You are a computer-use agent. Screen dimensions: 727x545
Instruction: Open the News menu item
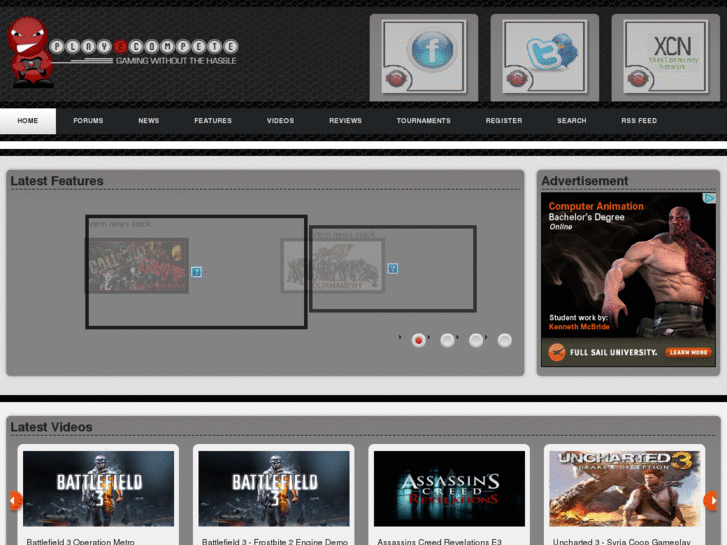click(148, 121)
